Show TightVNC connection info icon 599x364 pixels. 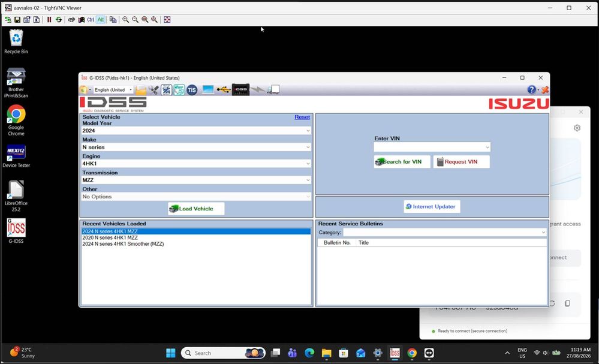click(x=37, y=19)
